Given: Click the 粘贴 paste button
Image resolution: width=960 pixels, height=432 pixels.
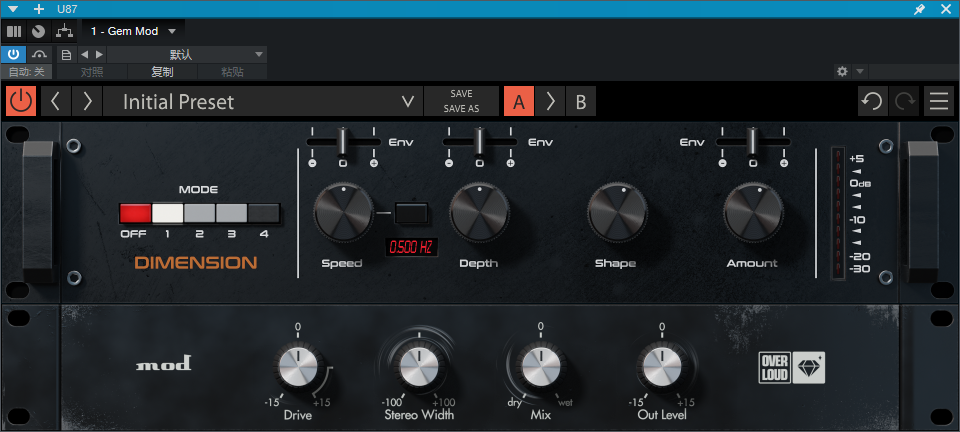Looking at the screenshot, I should [x=232, y=72].
